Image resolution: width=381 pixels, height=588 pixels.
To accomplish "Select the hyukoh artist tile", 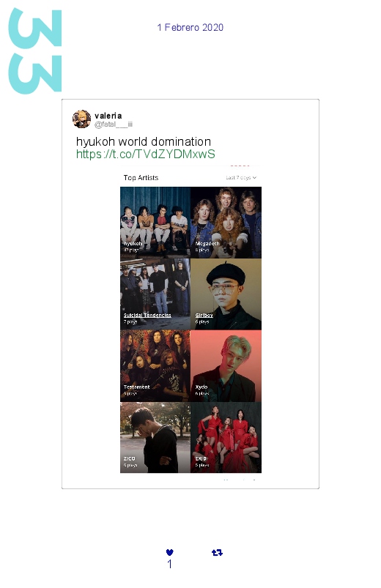I will click(x=155, y=223).
